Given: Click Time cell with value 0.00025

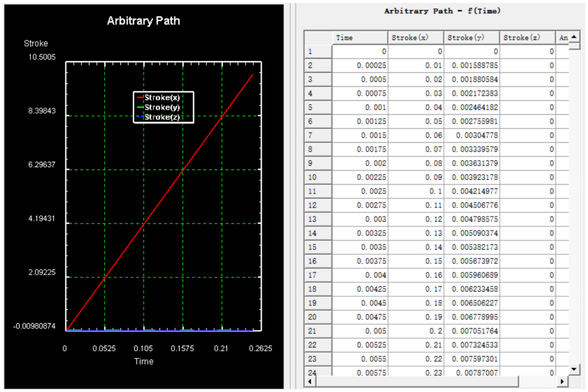Looking at the screenshot, I should pyautogui.click(x=360, y=66).
